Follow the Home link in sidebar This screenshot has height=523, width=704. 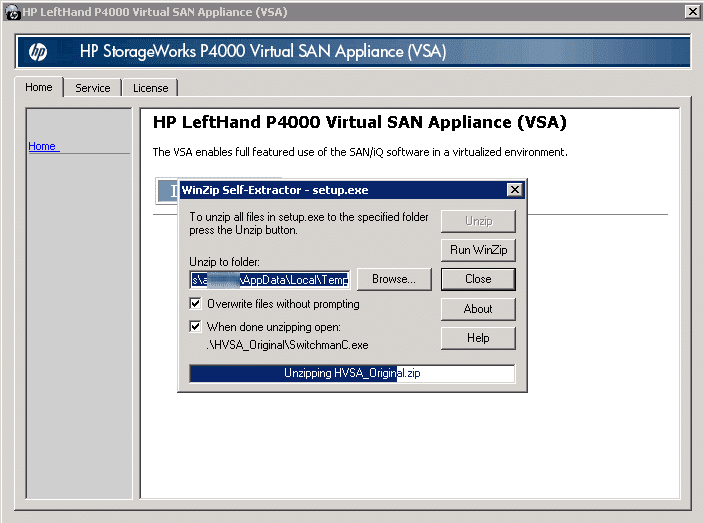pyautogui.click(x=44, y=146)
